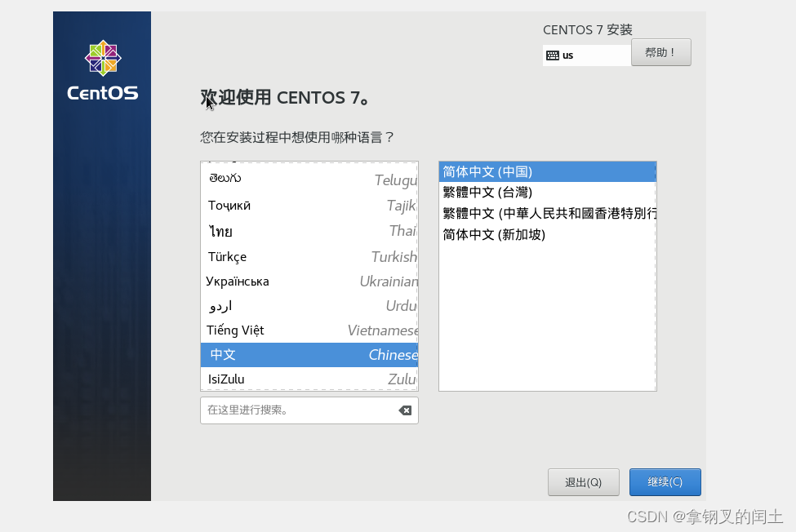Click the CentOS logo in sidebar

coord(103,70)
